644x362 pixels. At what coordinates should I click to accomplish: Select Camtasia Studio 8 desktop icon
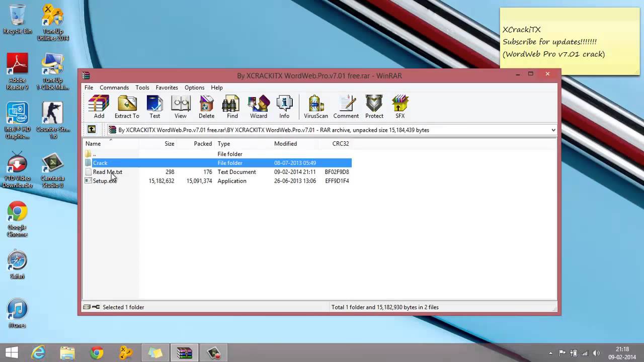pyautogui.click(x=53, y=170)
